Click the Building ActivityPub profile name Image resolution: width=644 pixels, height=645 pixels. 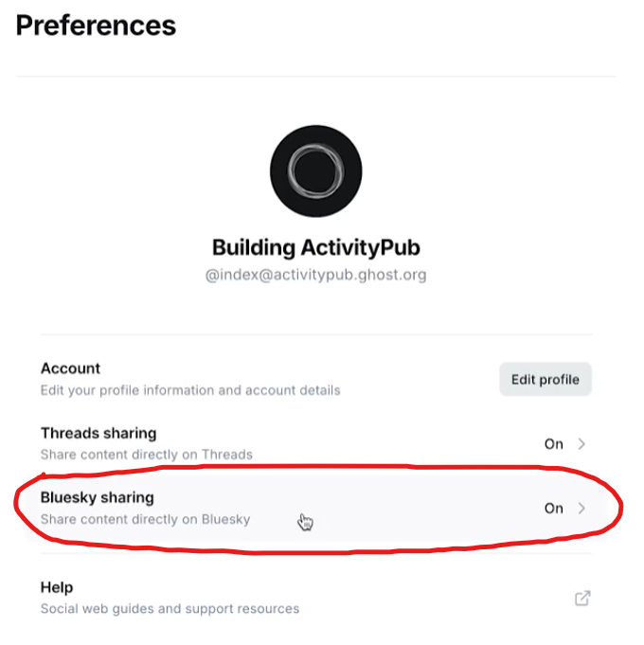[315, 248]
